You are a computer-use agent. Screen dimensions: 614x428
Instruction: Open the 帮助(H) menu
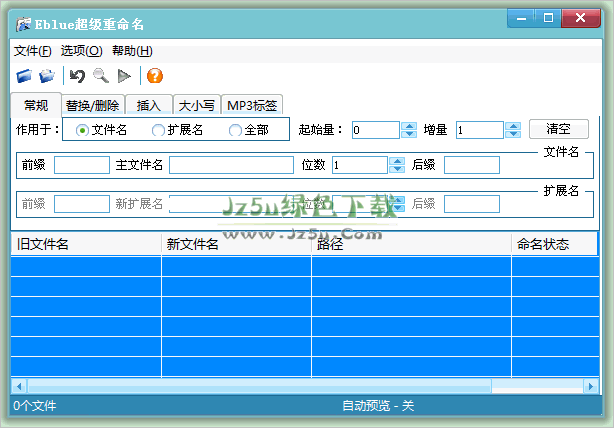(132, 51)
